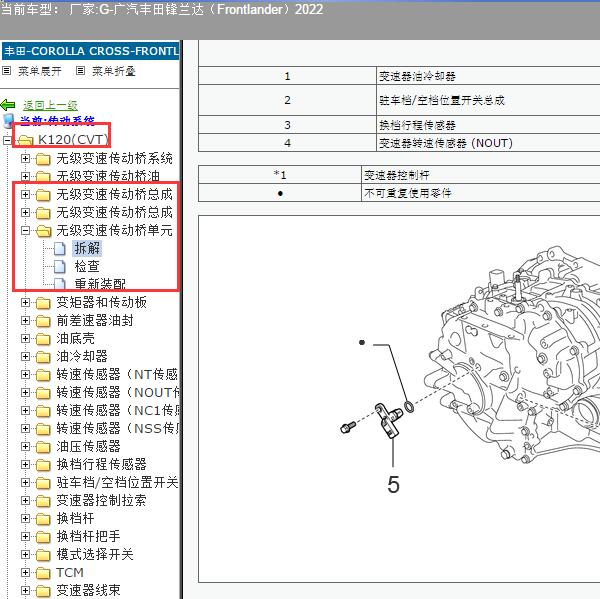Expand 转速传感器（NOUT node

25,393
